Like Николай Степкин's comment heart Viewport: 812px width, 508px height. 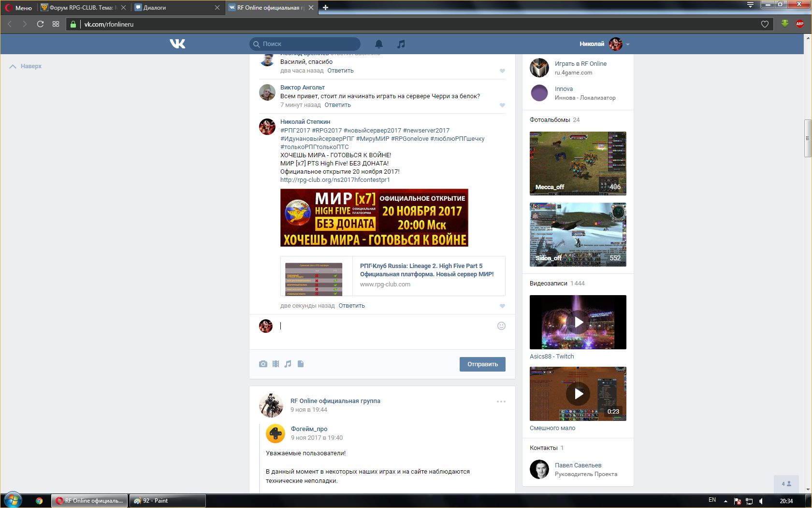pos(502,306)
